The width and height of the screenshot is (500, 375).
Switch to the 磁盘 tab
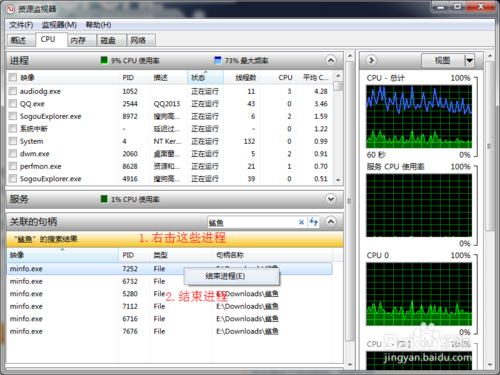coord(111,40)
